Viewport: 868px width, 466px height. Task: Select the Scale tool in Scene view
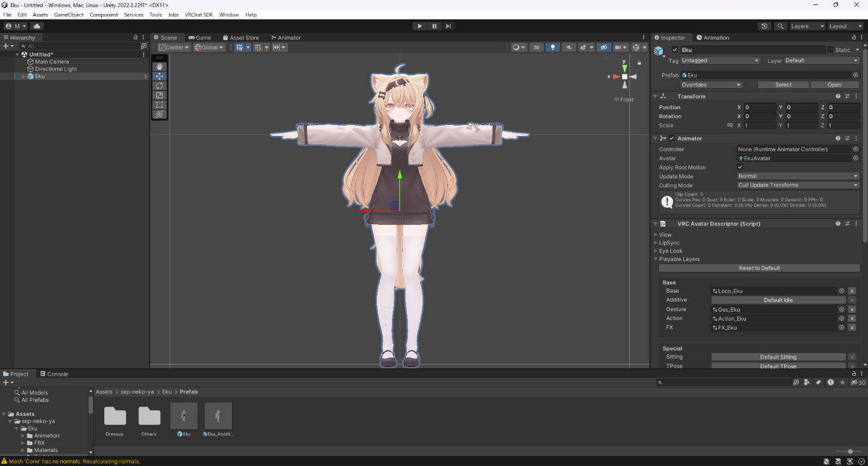tap(159, 95)
